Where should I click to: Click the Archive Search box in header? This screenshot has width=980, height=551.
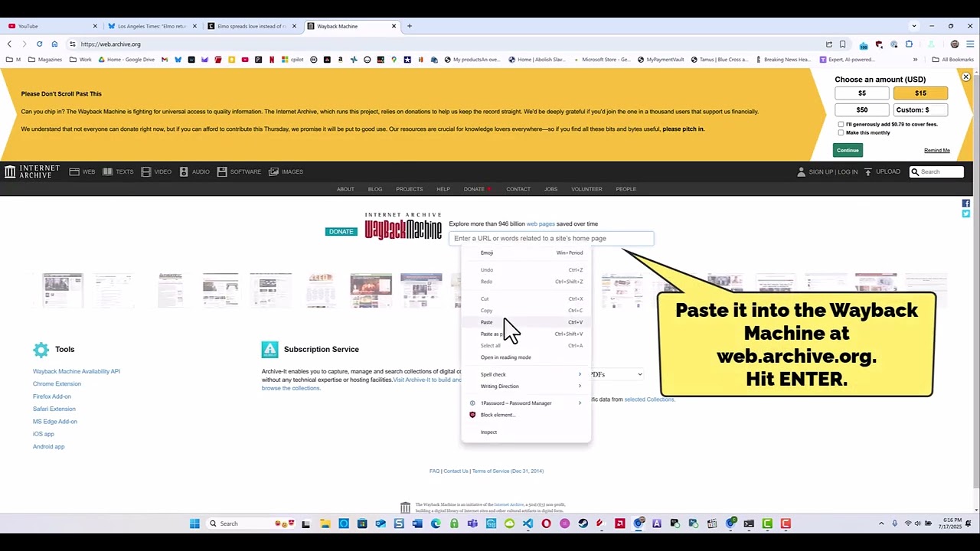[937, 171]
